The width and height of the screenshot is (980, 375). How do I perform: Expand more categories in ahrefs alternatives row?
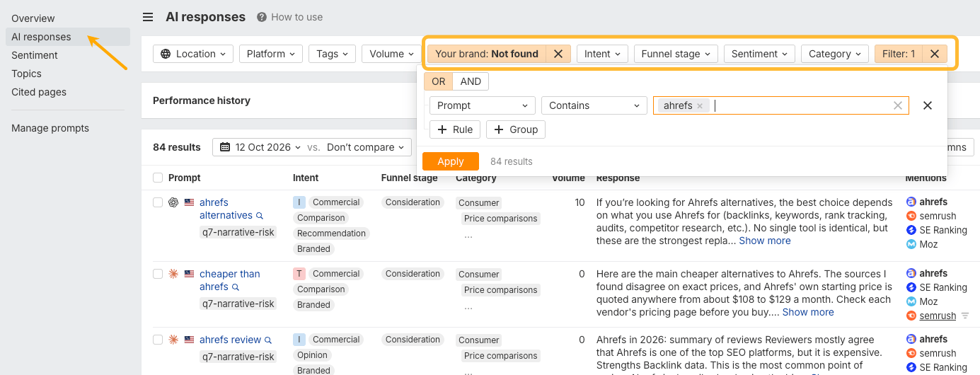click(x=468, y=235)
